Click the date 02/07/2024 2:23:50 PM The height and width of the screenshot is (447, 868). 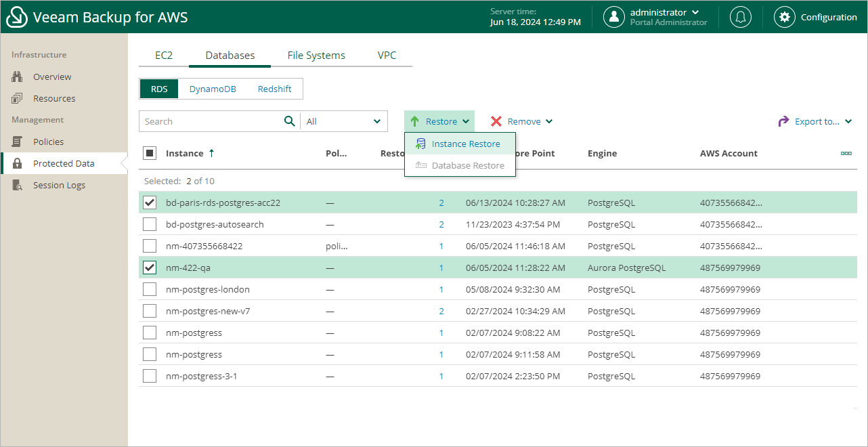(513, 376)
